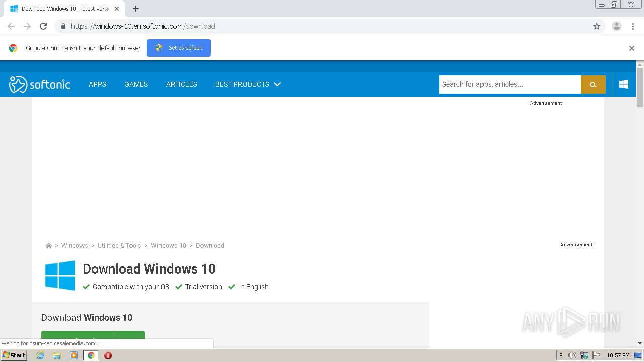This screenshot has width=644, height=362.
Task: Click the taskbar clock 10:57 PM
Action: [618, 355]
